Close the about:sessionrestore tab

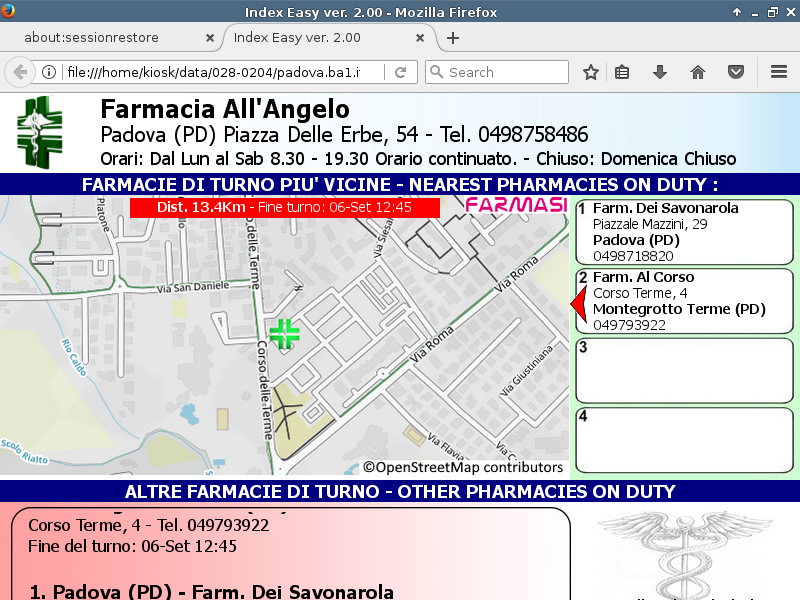209,38
